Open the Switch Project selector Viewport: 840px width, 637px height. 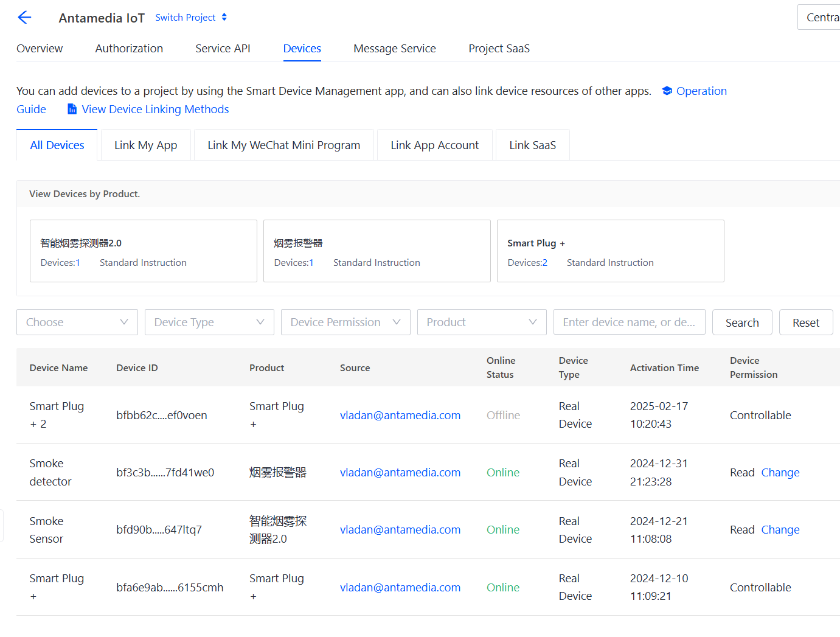coord(191,18)
